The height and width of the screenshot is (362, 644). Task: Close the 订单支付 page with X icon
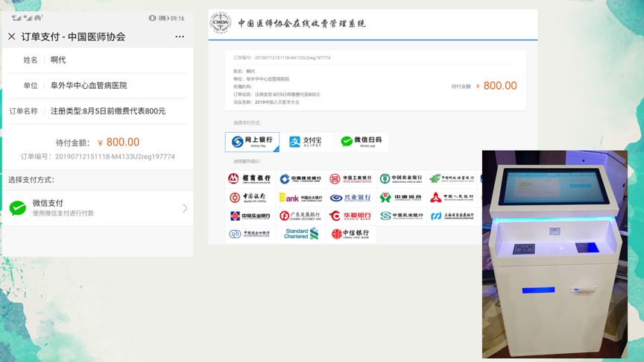(x=11, y=37)
